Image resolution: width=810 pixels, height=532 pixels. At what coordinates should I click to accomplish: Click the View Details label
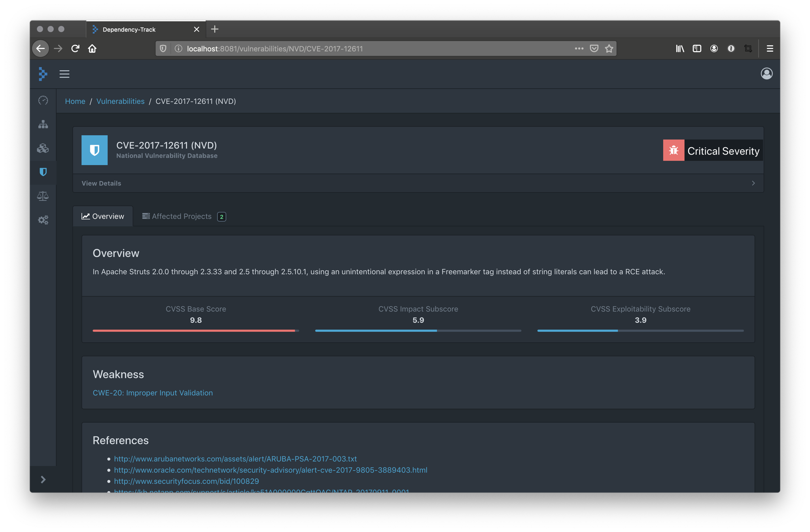pyautogui.click(x=101, y=183)
